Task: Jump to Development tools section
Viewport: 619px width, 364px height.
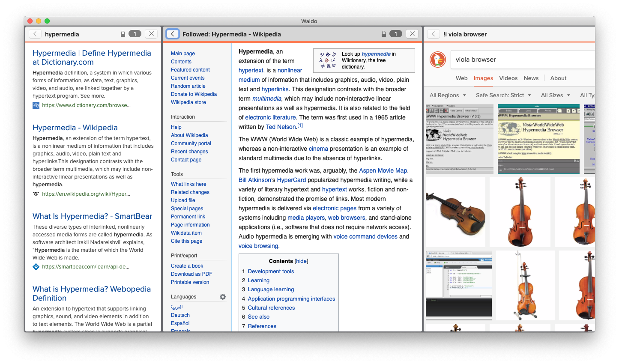Action: click(x=271, y=272)
